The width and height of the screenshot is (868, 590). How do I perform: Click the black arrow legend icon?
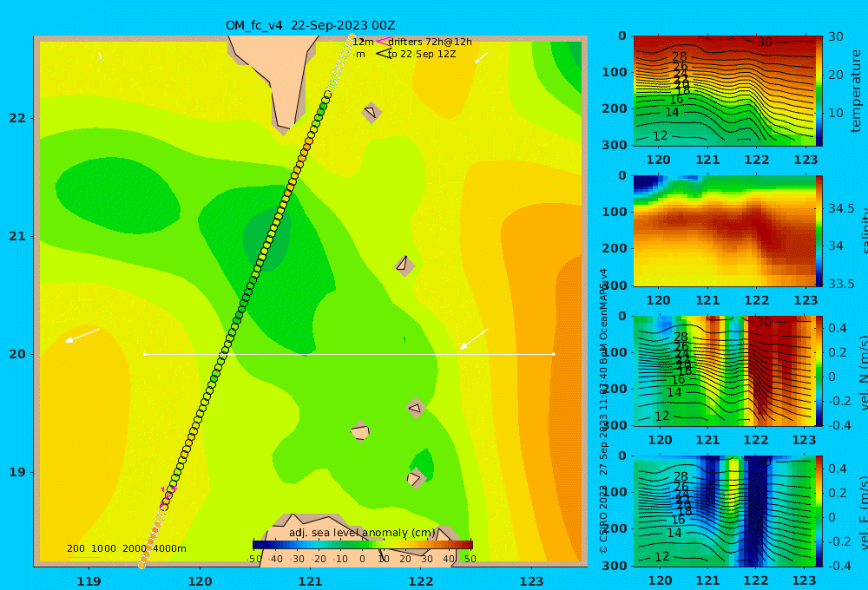coord(383,54)
